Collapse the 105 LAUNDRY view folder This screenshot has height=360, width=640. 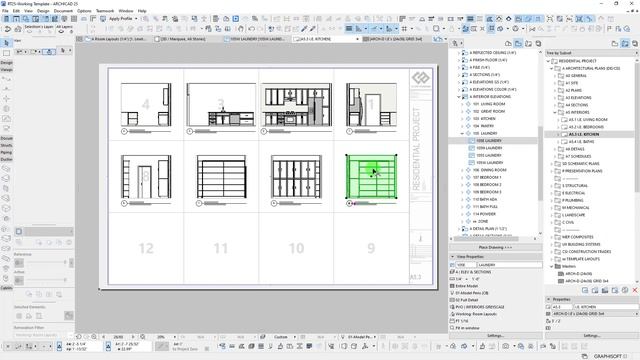coord(462,133)
